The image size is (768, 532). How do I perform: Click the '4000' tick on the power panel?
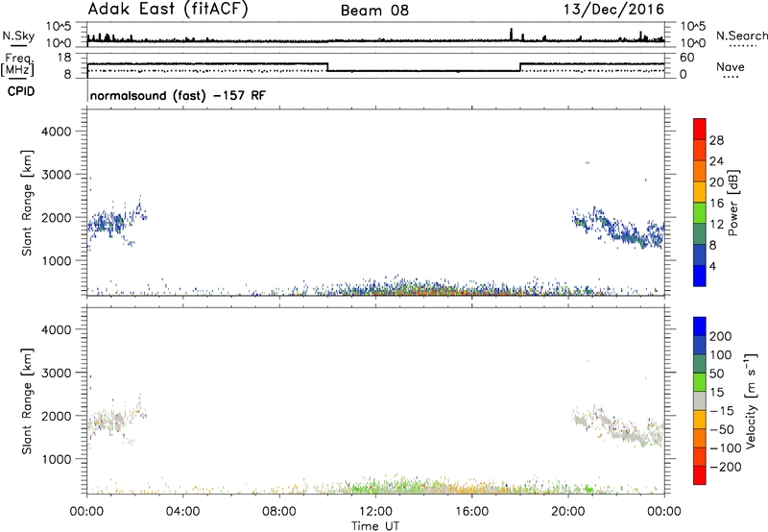click(57, 132)
